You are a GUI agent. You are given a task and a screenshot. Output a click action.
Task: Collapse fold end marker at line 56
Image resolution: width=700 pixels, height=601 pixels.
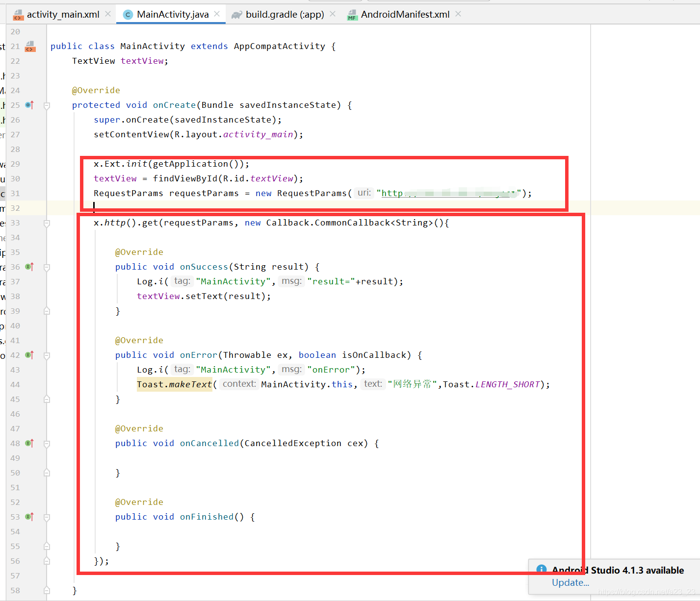[x=47, y=561]
